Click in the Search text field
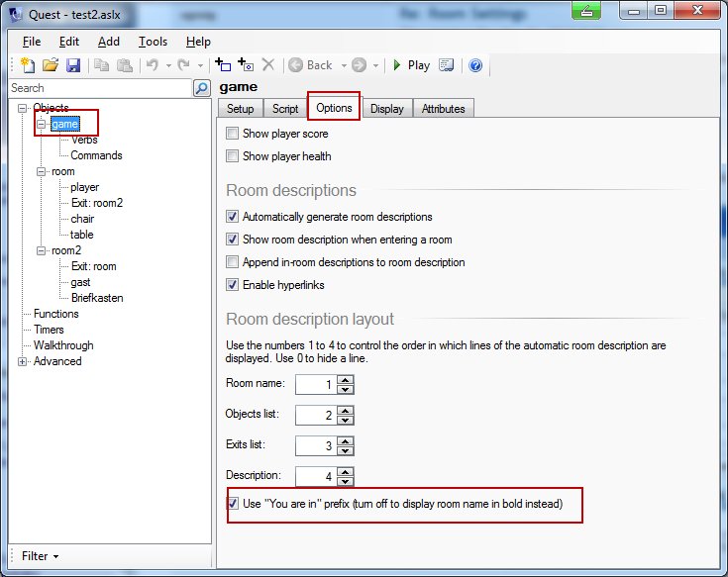The image size is (728, 577). click(99, 88)
